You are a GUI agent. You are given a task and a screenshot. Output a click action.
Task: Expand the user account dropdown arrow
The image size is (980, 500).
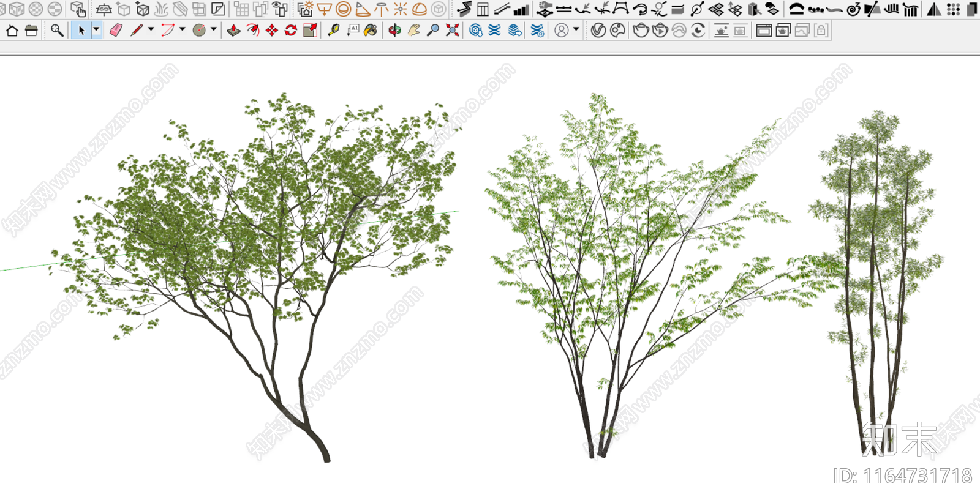[x=576, y=29]
